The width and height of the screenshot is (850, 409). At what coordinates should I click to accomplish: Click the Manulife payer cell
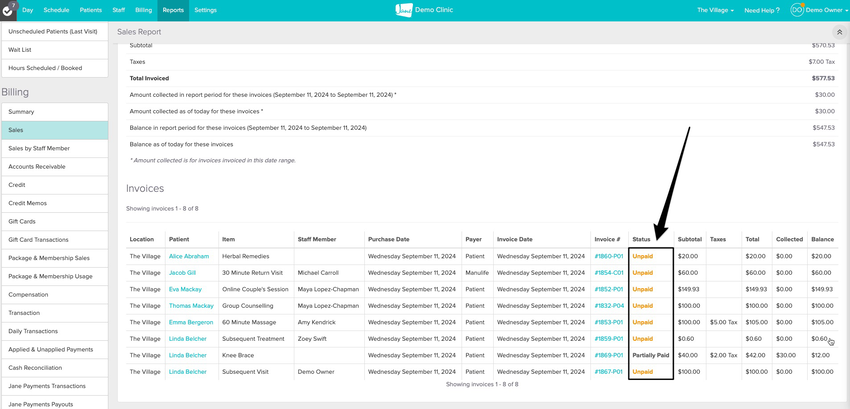(476, 273)
